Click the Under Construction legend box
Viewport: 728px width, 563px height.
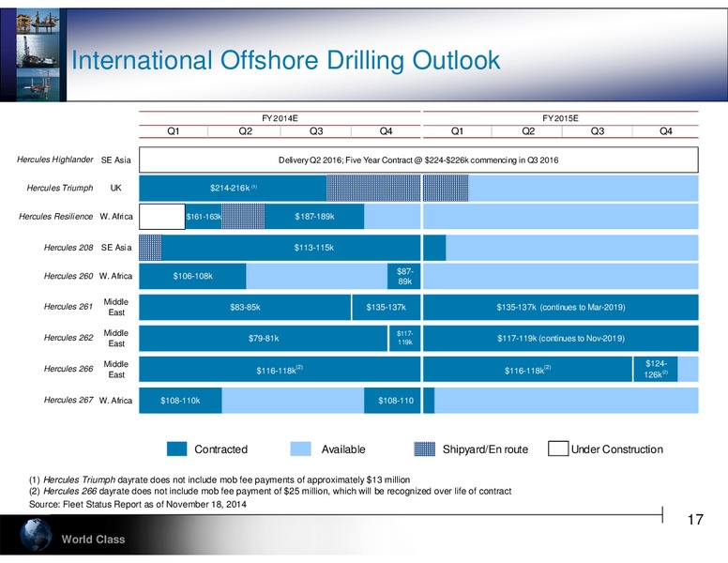[x=558, y=449]
